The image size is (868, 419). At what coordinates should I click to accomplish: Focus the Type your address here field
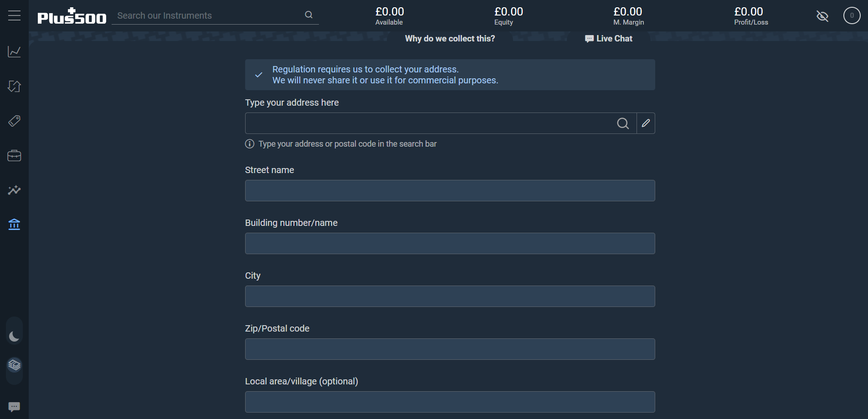click(x=428, y=123)
